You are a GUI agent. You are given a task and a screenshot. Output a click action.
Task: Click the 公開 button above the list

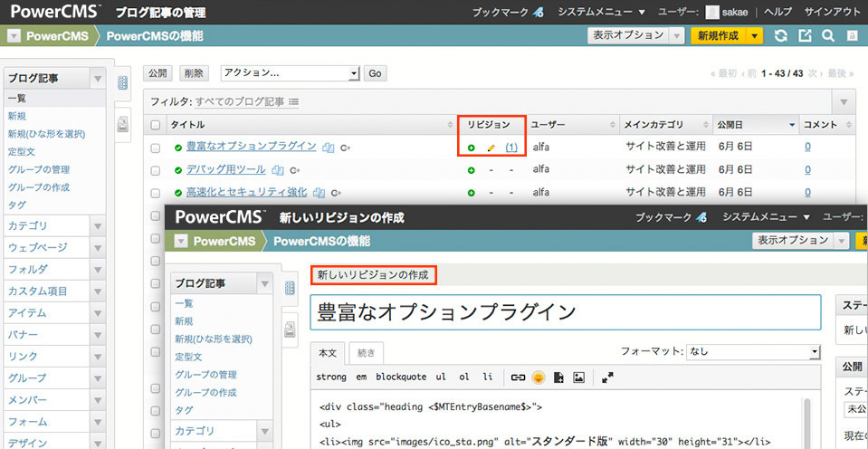pos(157,73)
